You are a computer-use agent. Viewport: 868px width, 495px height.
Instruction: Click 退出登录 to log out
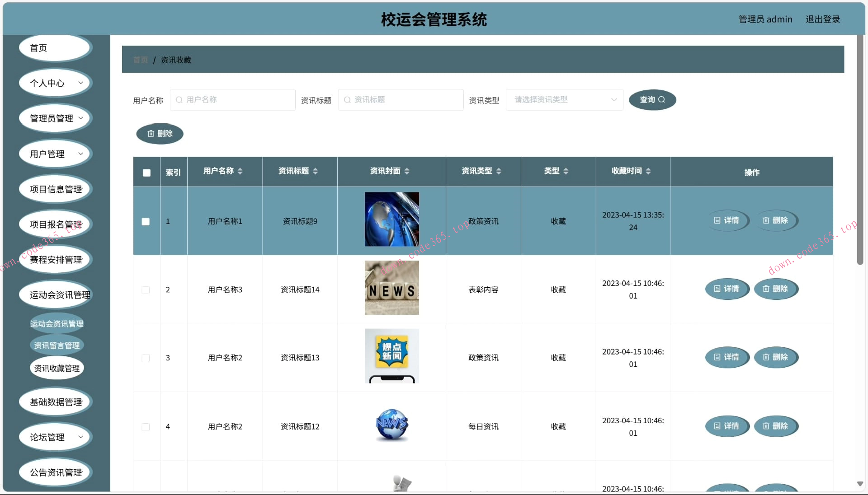pos(822,19)
